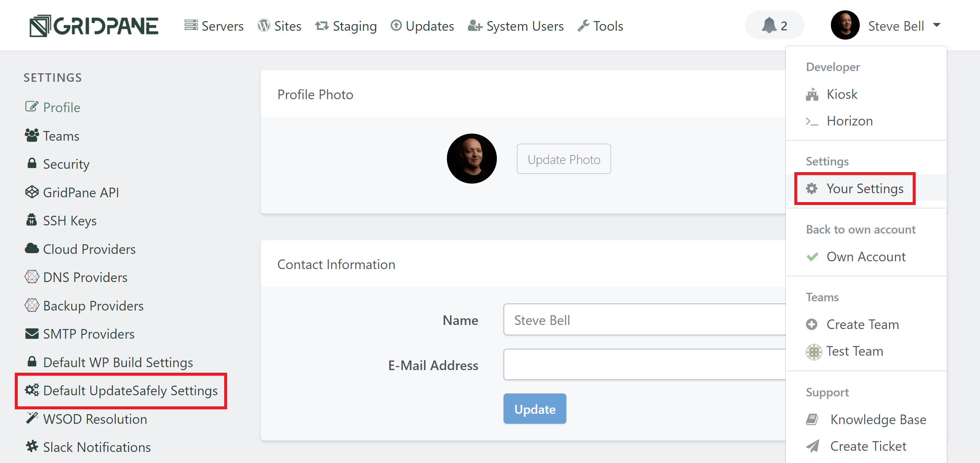Click the Update Photo button
This screenshot has width=980, height=463.
pos(563,159)
